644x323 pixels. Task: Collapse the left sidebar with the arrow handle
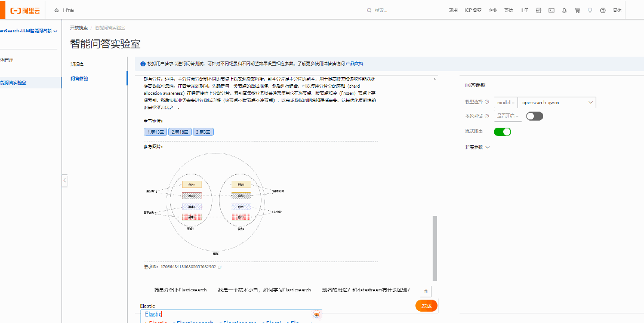pyautogui.click(x=65, y=180)
